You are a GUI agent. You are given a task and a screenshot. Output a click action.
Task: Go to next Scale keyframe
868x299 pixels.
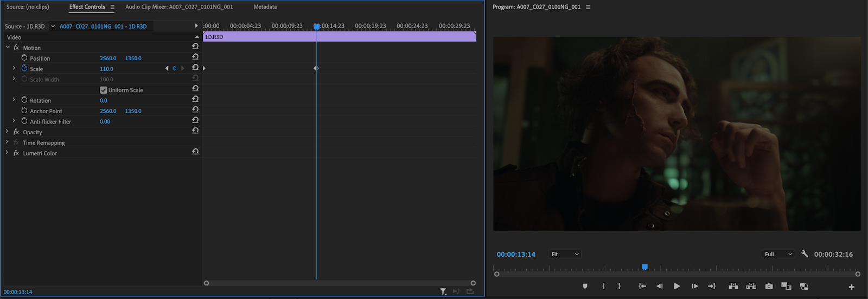pos(183,68)
